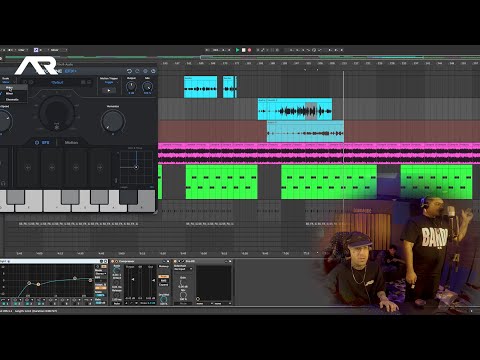Click the previous preset arrow icon
The width and height of the screenshot is (480, 360).
(25, 82)
